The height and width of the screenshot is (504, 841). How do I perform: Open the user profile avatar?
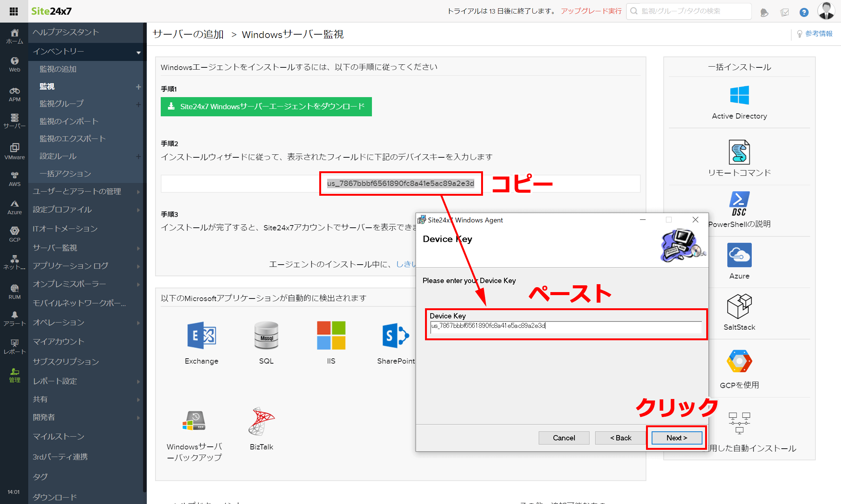point(826,11)
